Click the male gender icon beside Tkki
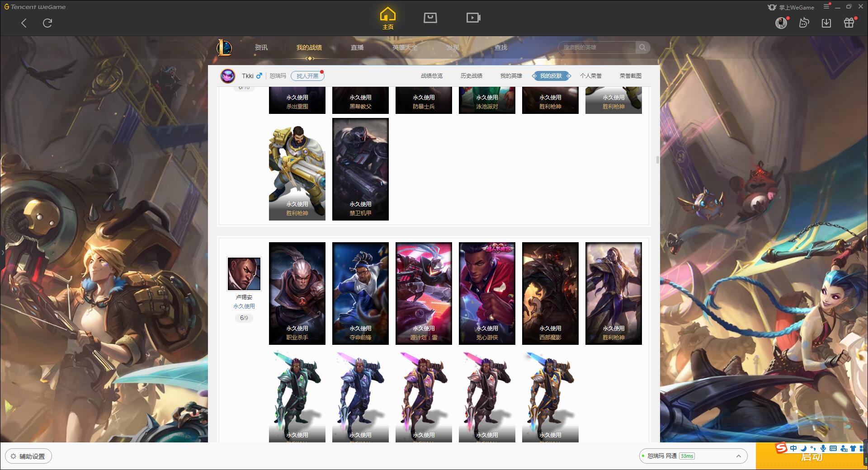This screenshot has width=868, height=470. pos(259,76)
